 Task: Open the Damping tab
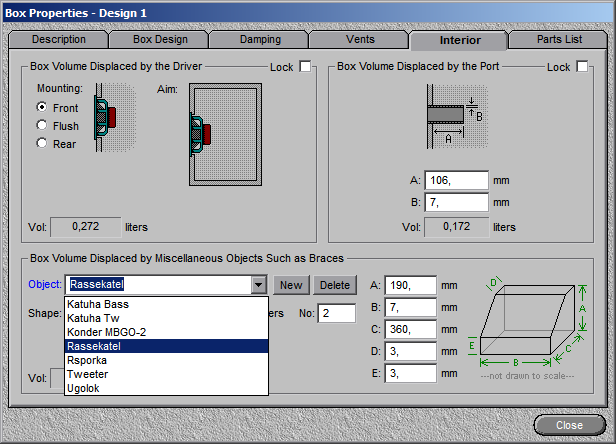click(260, 40)
